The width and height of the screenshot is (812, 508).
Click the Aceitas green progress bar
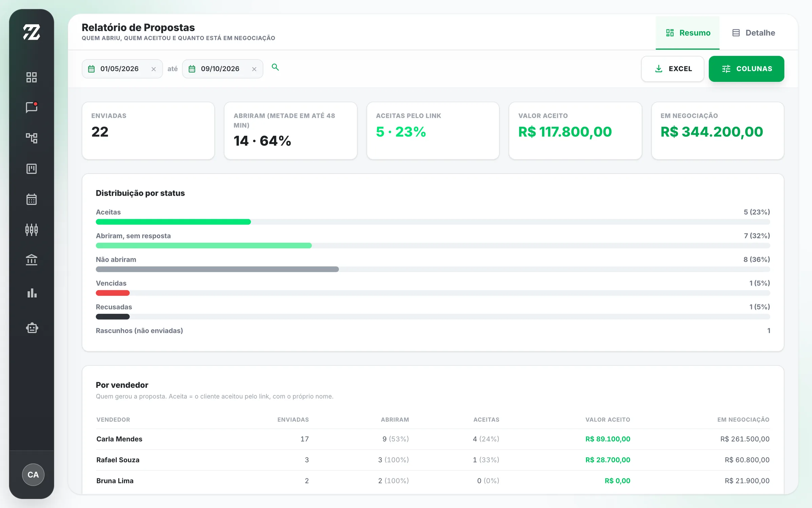(173, 222)
